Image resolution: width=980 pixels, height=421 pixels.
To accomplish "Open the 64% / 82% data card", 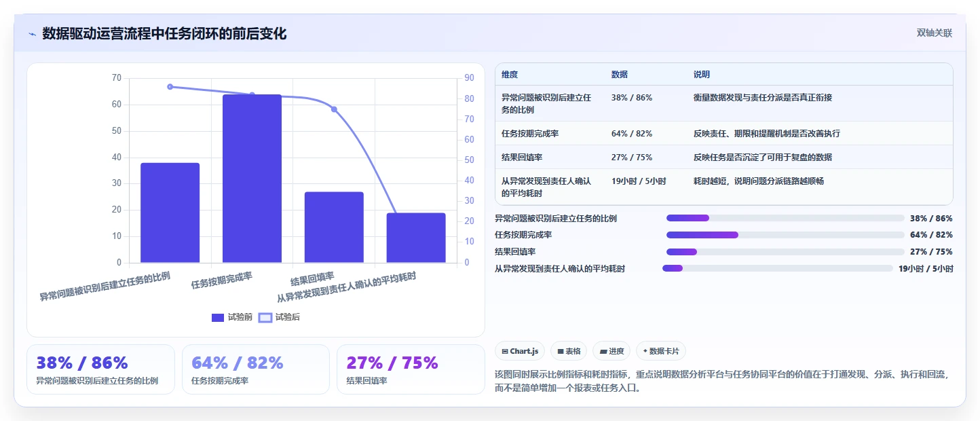I will [256, 369].
